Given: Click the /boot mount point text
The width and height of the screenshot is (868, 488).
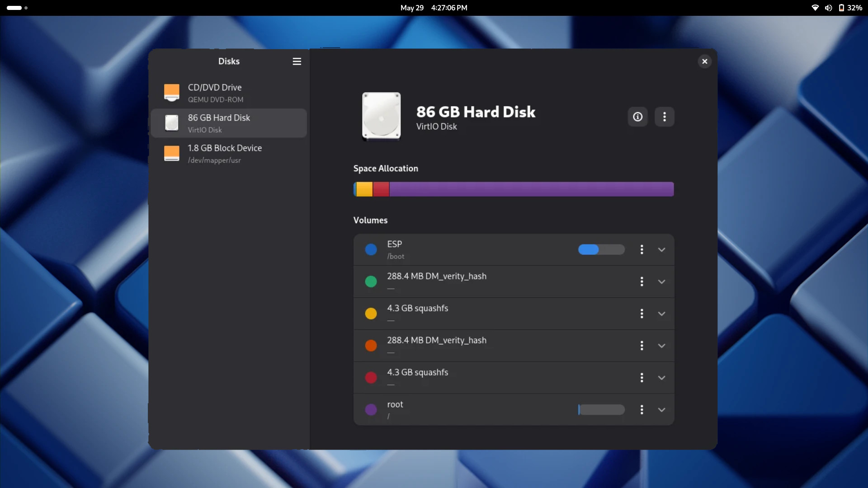Looking at the screenshot, I should pos(396,257).
